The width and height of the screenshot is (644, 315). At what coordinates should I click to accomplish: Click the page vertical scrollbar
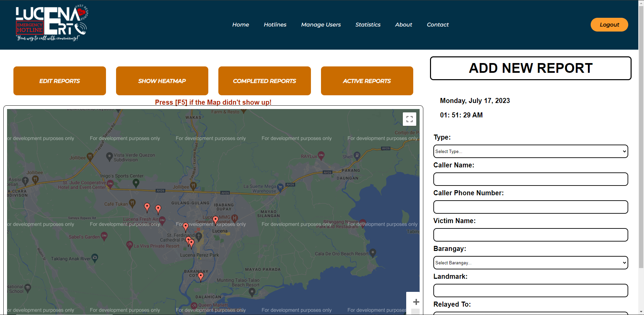641,134
